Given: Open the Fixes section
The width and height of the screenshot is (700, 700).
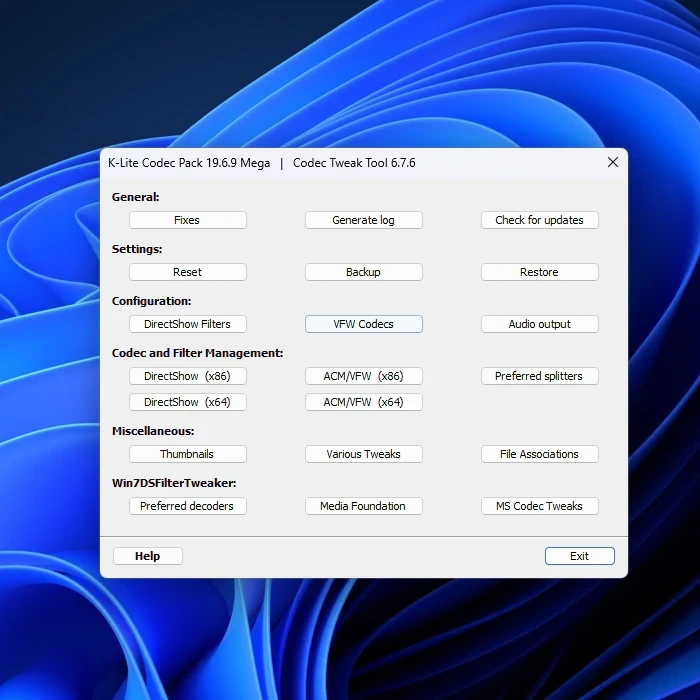Looking at the screenshot, I should click(188, 220).
